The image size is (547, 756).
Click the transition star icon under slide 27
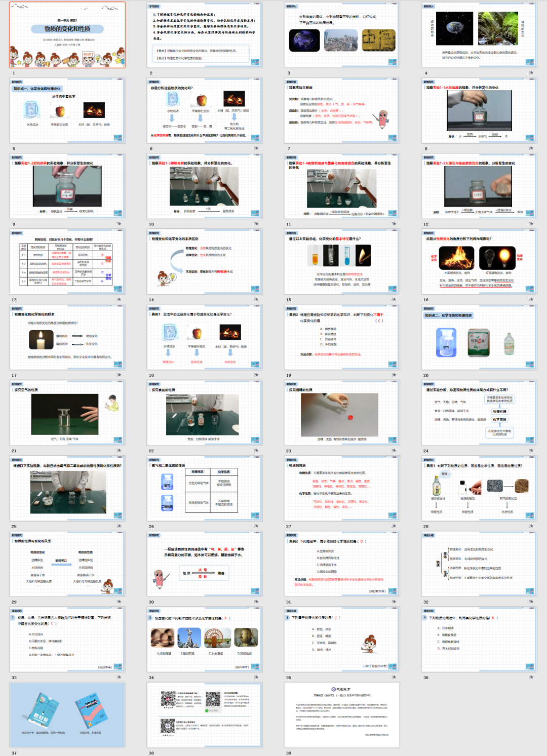394,526
